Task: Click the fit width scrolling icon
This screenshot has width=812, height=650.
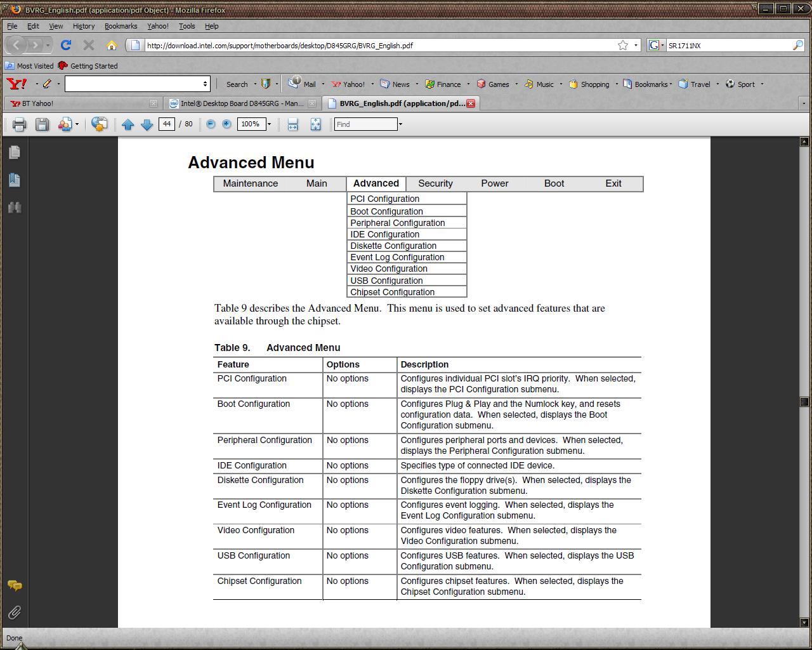Action: [x=292, y=124]
